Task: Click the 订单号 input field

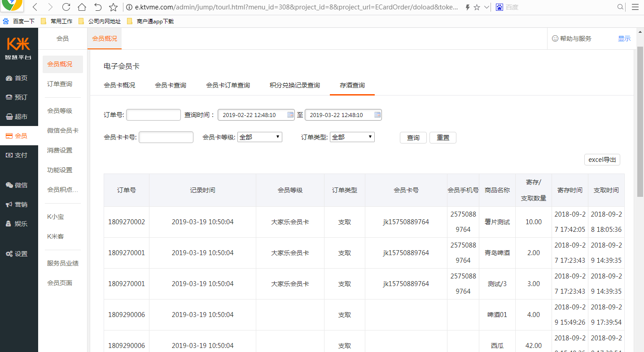Action: click(153, 115)
